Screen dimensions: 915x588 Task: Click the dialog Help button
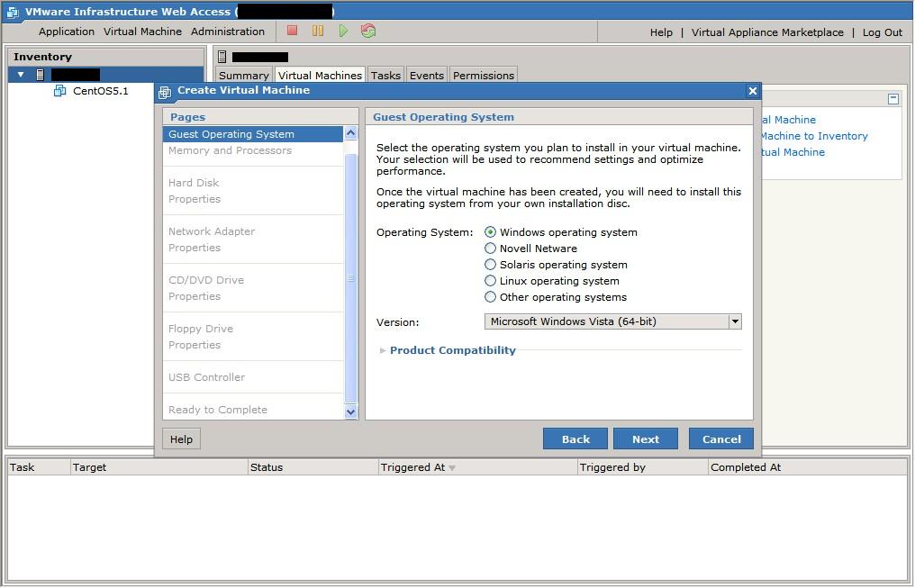click(x=182, y=439)
